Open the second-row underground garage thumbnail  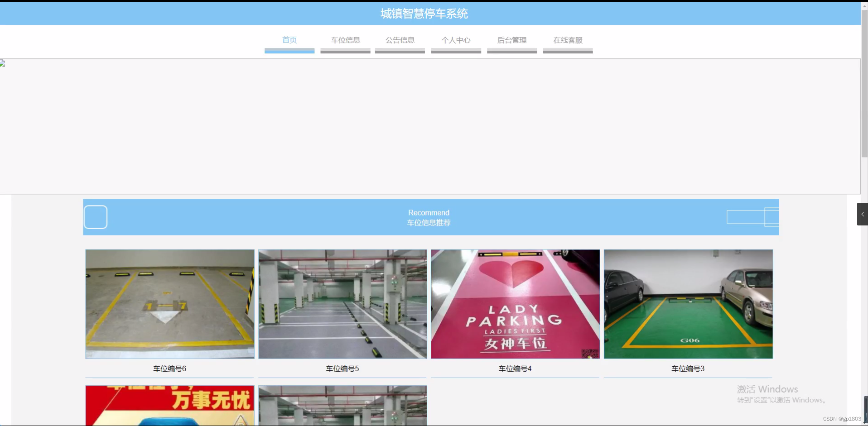pyautogui.click(x=342, y=406)
